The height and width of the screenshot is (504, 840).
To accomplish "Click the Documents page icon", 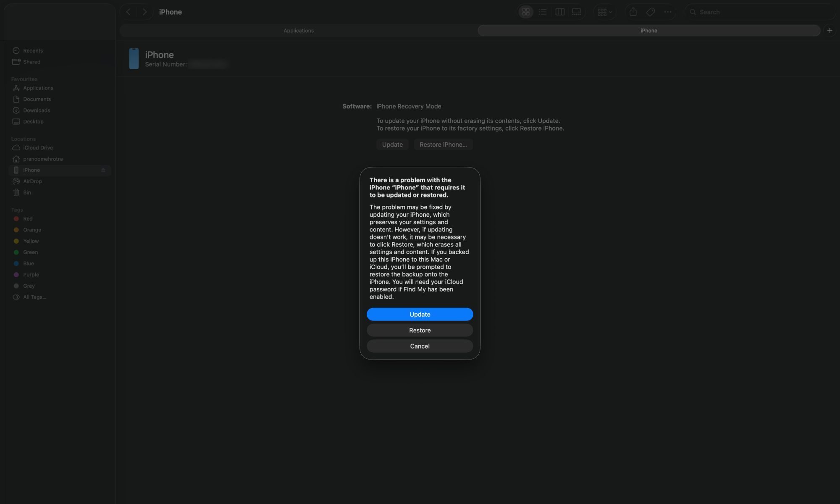I will (16, 99).
